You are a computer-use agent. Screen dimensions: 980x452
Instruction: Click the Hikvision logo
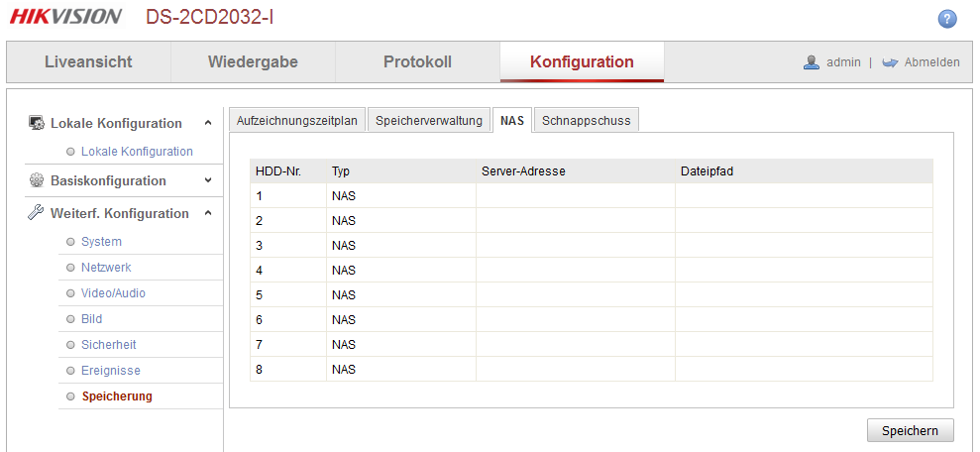(66, 17)
